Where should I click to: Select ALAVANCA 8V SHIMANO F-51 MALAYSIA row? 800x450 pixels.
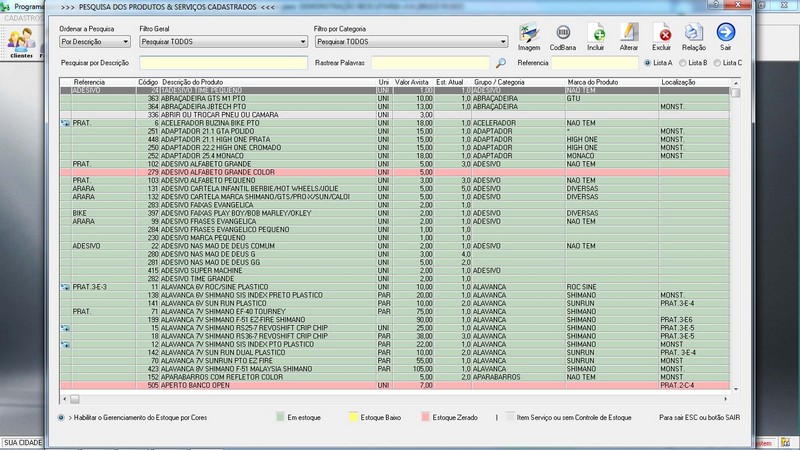tap(395, 369)
